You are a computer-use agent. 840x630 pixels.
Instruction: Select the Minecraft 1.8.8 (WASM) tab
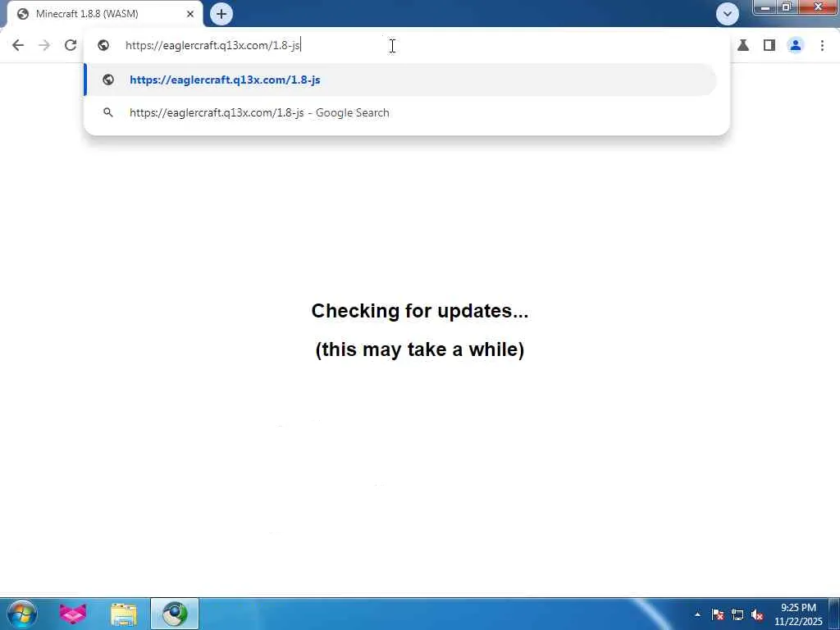tap(105, 14)
